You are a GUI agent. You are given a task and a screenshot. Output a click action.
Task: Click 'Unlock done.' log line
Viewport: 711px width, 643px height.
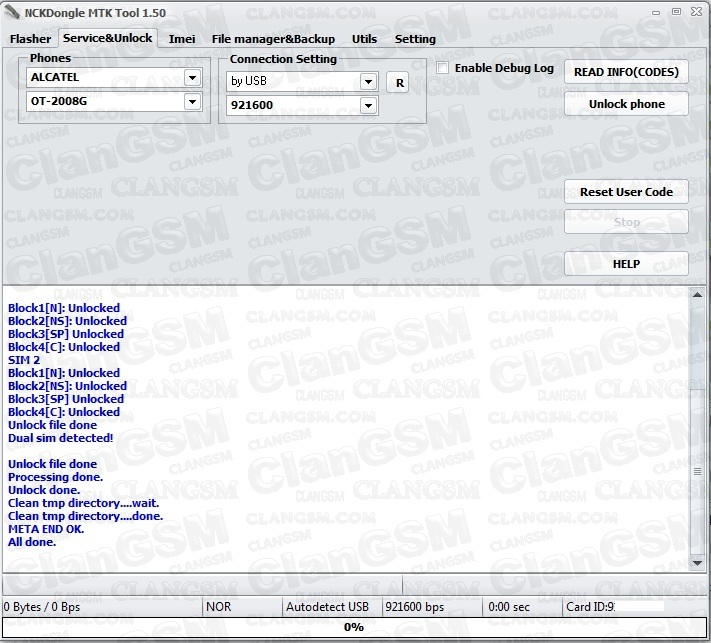click(44, 490)
